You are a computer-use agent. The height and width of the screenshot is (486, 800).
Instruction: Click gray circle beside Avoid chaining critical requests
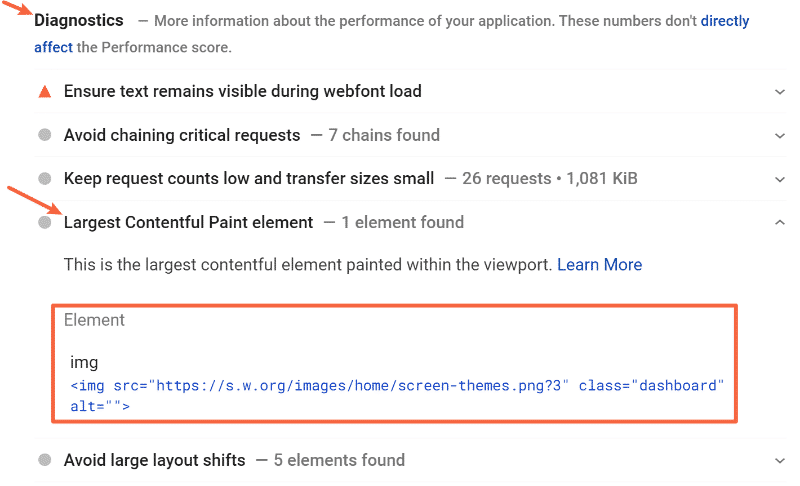pos(44,135)
